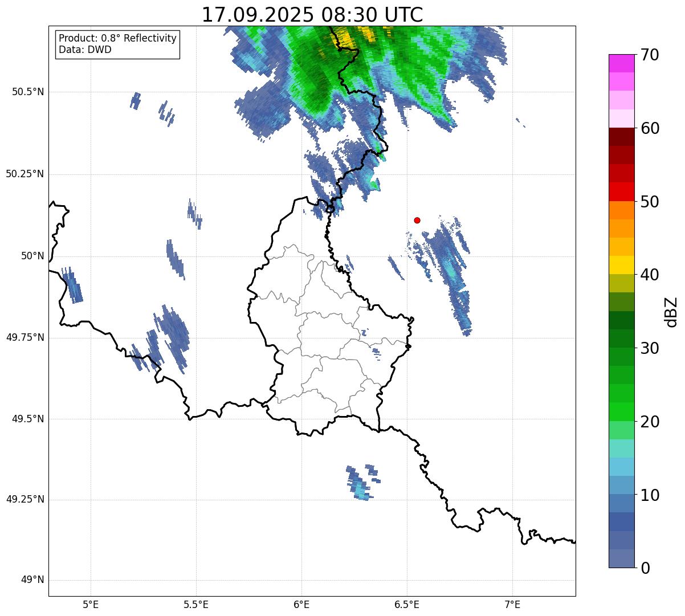Click the 7°E longitude label
This screenshot has height=616, width=685.
pyautogui.click(x=512, y=605)
